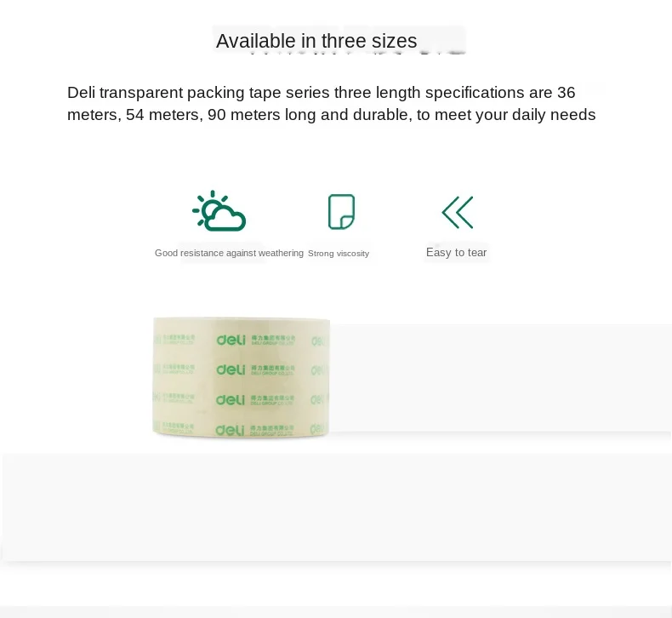Screen dimensions: 672x618
Task: Click the double chevron tear icon
Action: tap(458, 212)
